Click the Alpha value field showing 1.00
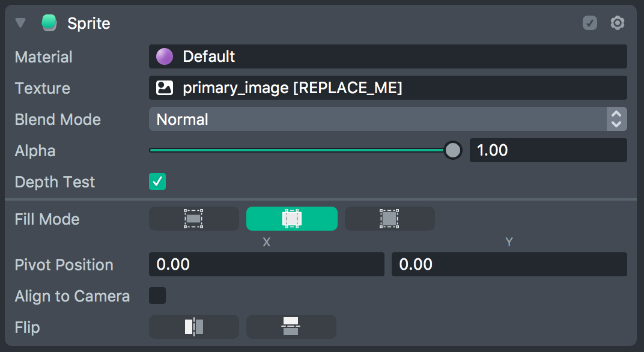The width and height of the screenshot is (644, 352). click(x=547, y=150)
